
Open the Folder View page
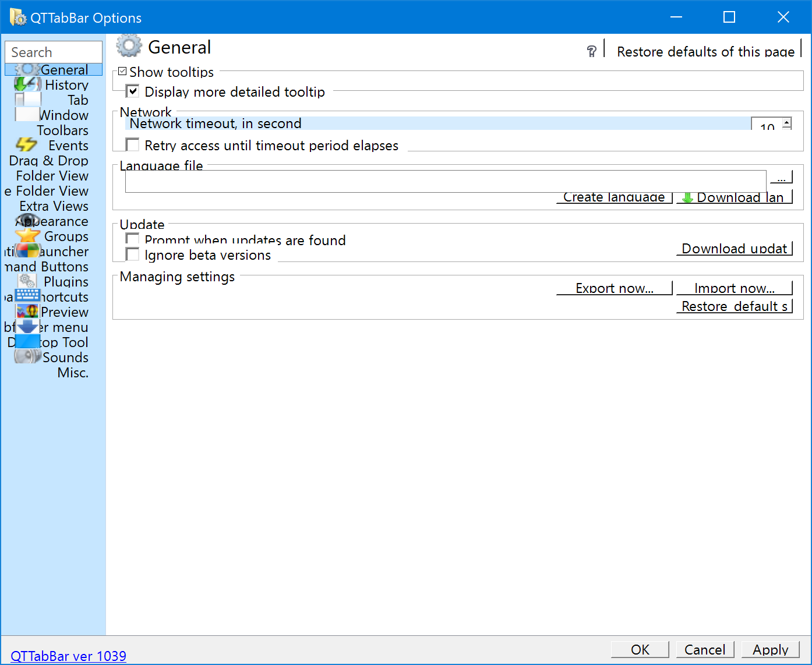coord(52,176)
